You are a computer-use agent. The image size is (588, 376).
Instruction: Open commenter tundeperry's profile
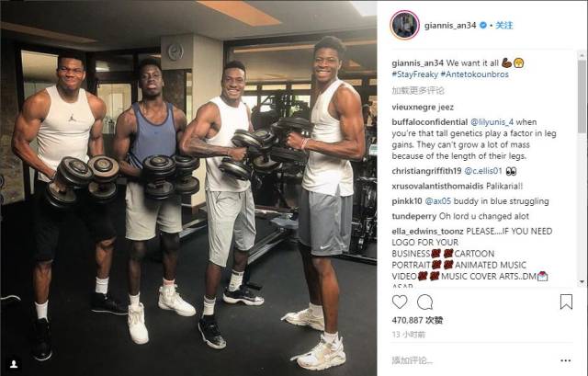(414, 216)
